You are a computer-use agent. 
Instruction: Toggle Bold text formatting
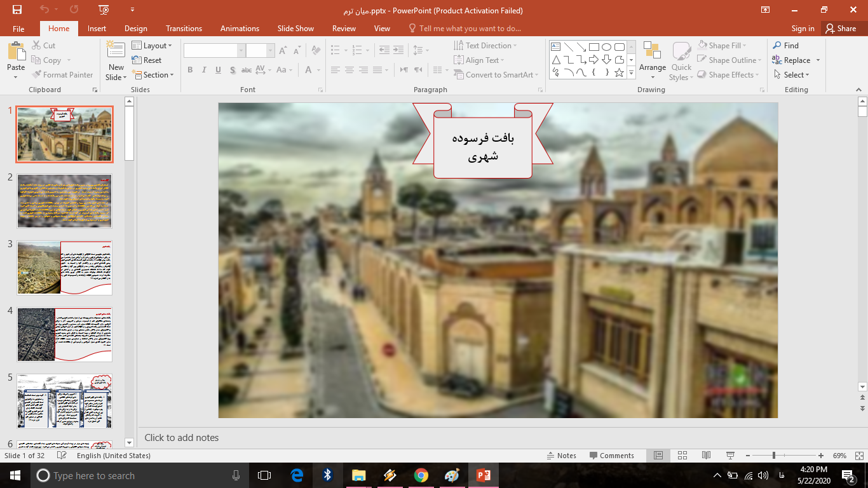tap(190, 70)
